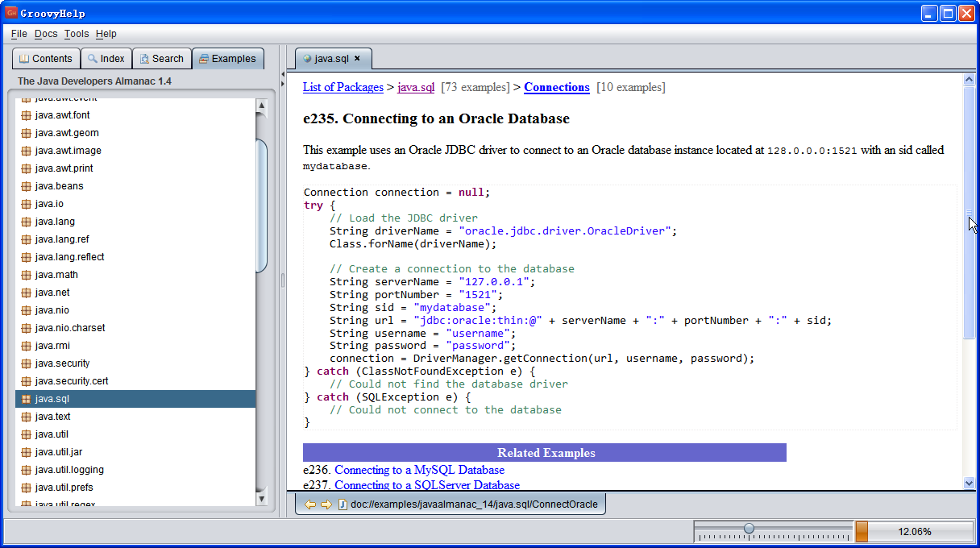
Task: Open the File menu
Action: [x=19, y=34]
